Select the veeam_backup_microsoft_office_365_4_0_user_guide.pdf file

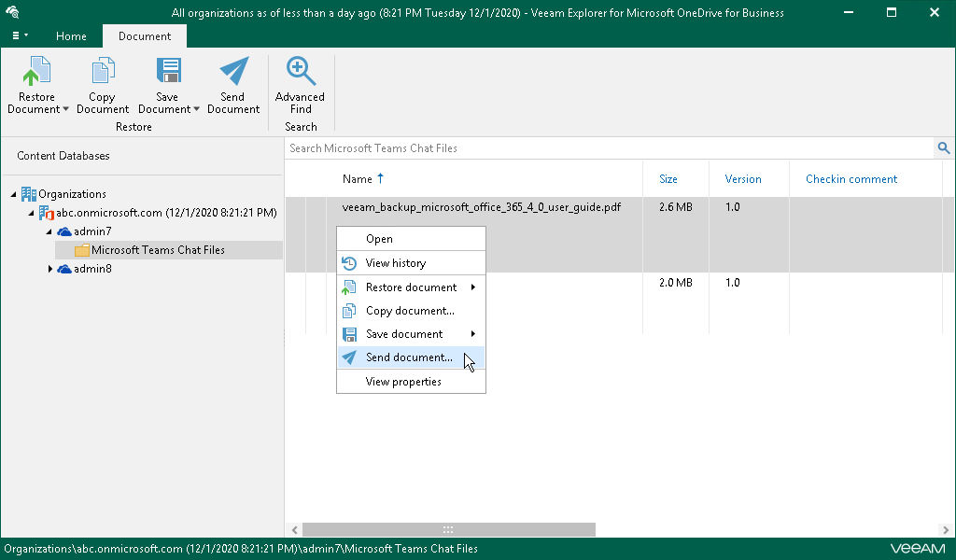tap(481, 207)
